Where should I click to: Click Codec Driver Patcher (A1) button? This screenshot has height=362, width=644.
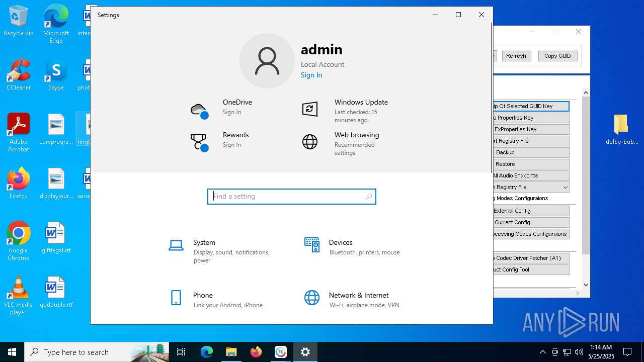tap(531, 258)
